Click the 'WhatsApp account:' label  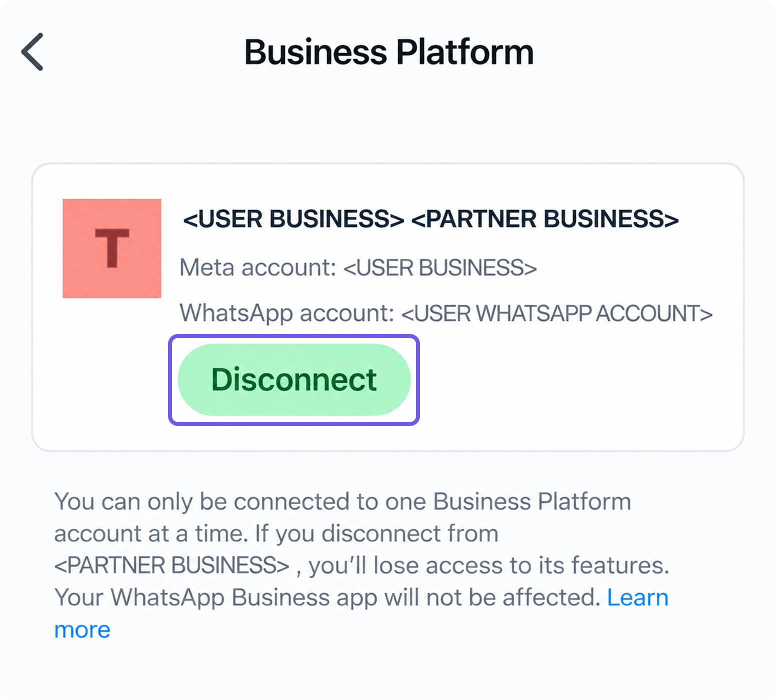(287, 313)
